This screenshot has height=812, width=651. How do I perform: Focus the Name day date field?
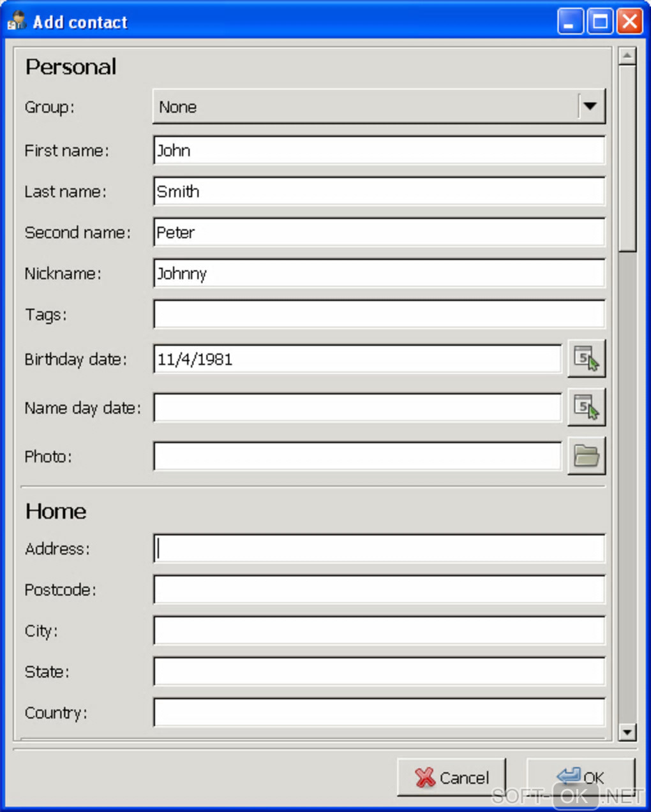coord(357,408)
